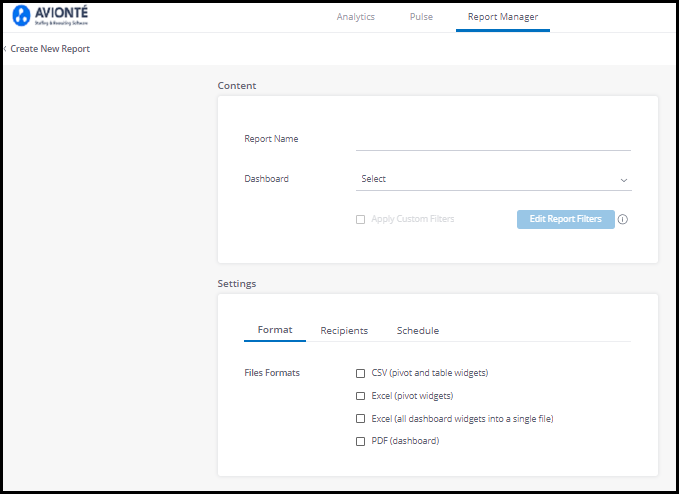
Task: Click the Avionté logo
Action: (50, 16)
